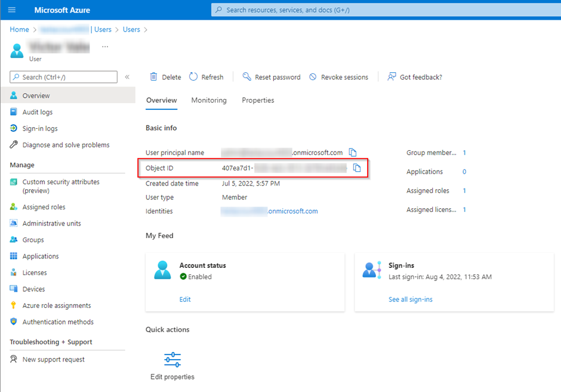Screen dimensions: 561x392
Task: Open the hamburger portal menu
Action: [12, 10]
